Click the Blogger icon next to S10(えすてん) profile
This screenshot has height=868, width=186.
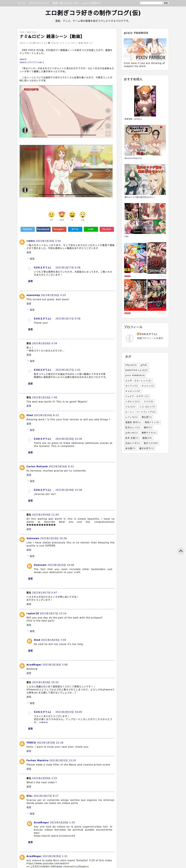pyautogui.click(x=138, y=334)
